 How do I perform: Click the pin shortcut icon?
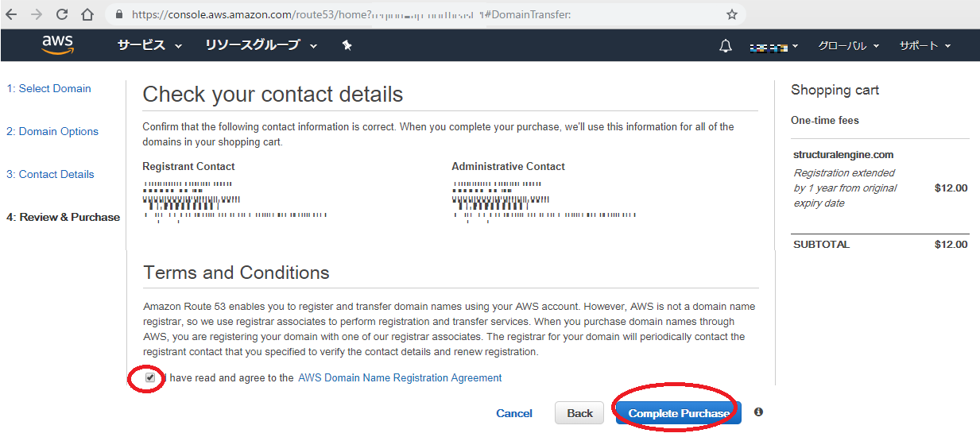pyautogui.click(x=347, y=45)
